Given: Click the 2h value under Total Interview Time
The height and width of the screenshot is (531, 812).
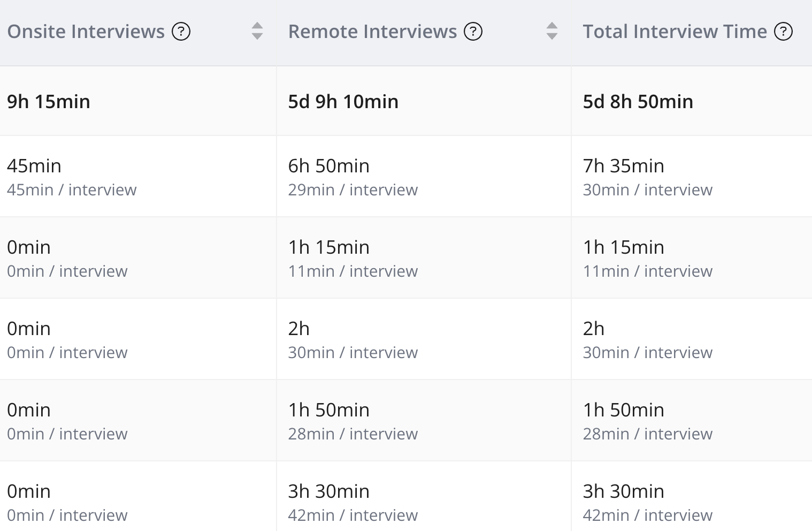Looking at the screenshot, I should (x=593, y=329).
